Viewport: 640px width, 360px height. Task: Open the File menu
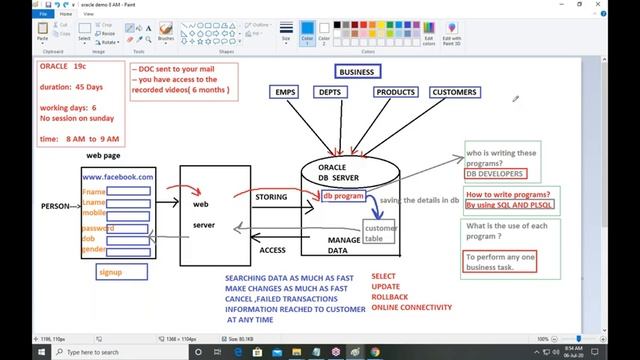pyautogui.click(x=43, y=14)
